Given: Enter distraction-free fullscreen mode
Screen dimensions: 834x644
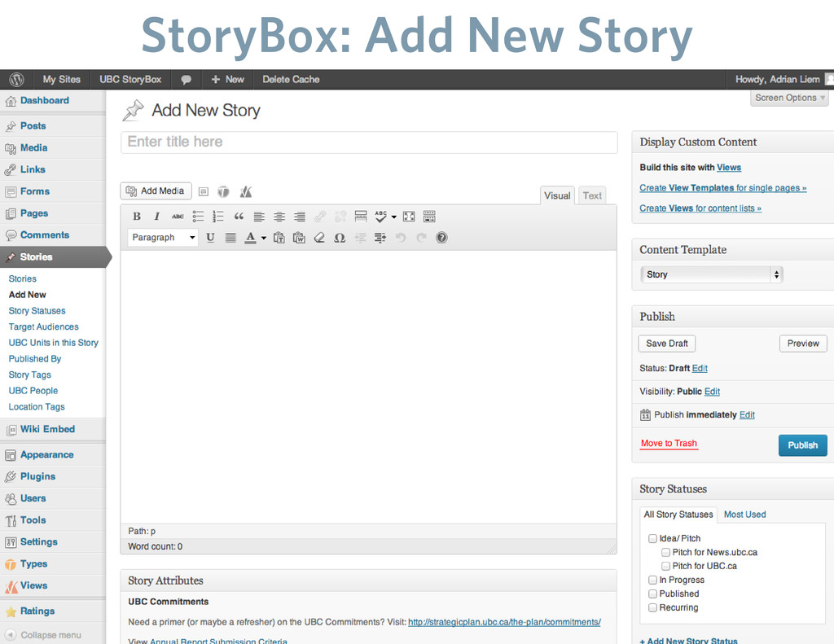Looking at the screenshot, I should point(409,217).
